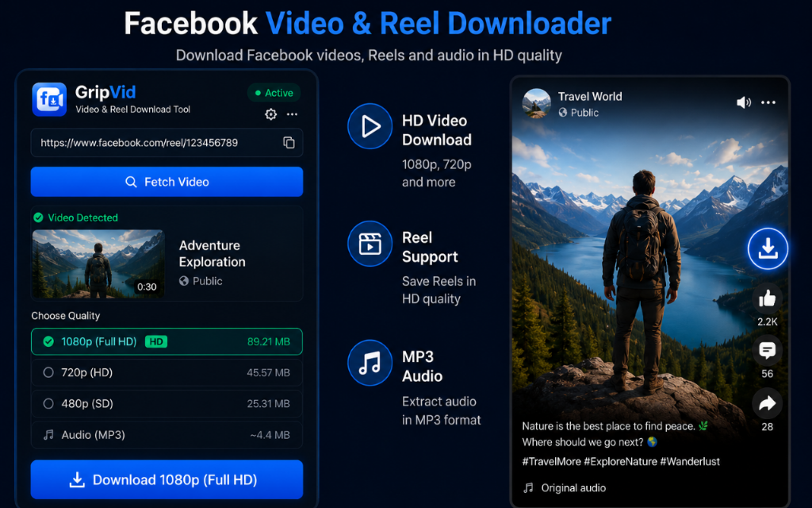Click the magnifier icon on Fetch Video

(131, 182)
